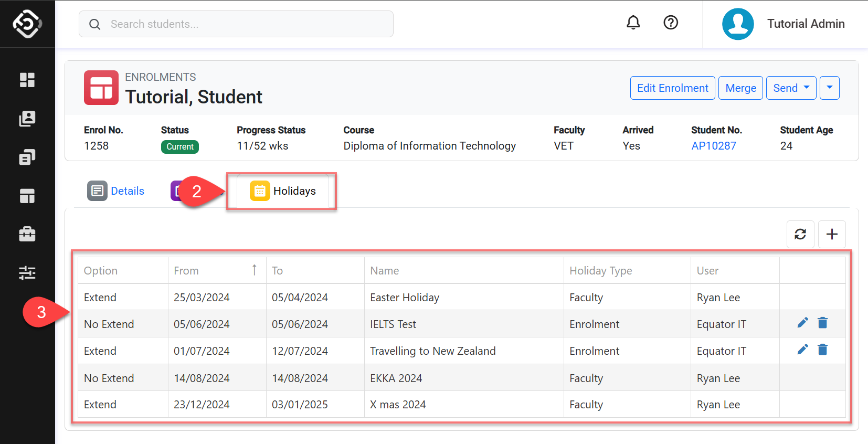Delete the IELTS Test holiday row
The width and height of the screenshot is (868, 444).
click(x=823, y=323)
